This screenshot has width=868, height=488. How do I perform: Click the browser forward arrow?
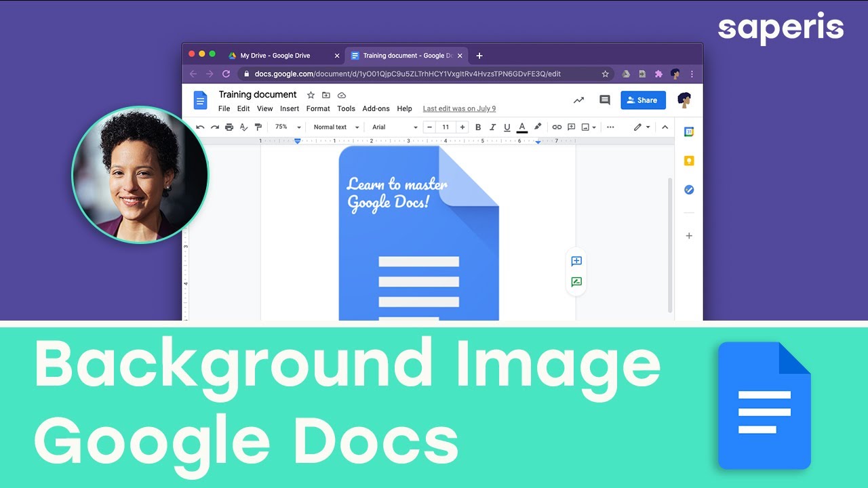pyautogui.click(x=210, y=74)
